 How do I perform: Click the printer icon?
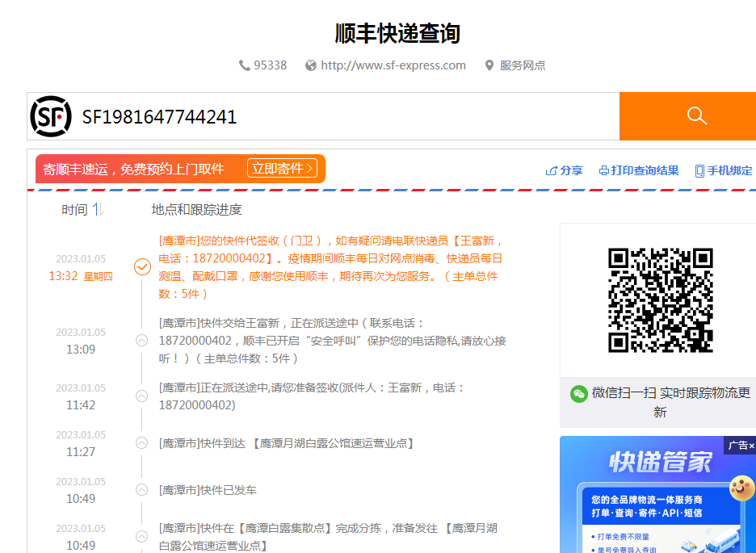603,170
